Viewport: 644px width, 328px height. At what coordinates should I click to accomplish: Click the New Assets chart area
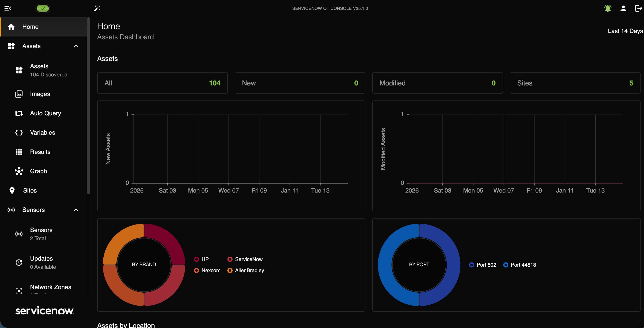pos(241,149)
